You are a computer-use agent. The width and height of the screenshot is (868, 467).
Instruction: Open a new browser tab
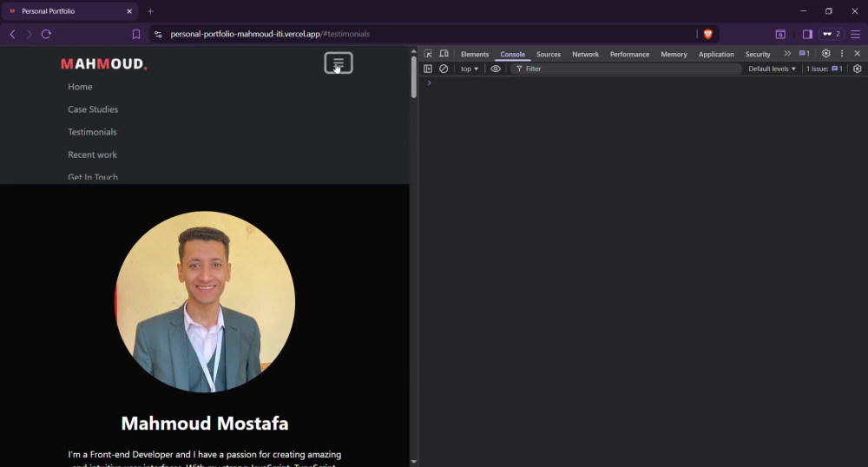(150, 11)
